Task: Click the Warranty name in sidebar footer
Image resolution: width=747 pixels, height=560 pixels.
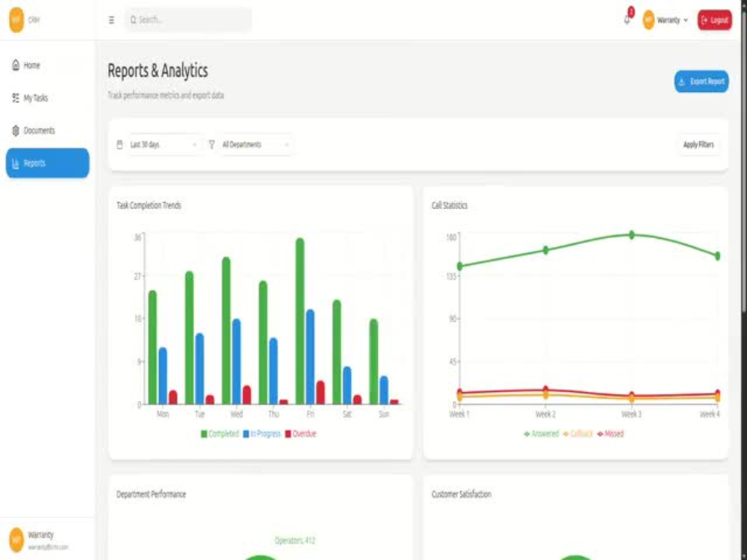Action: [40, 535]
